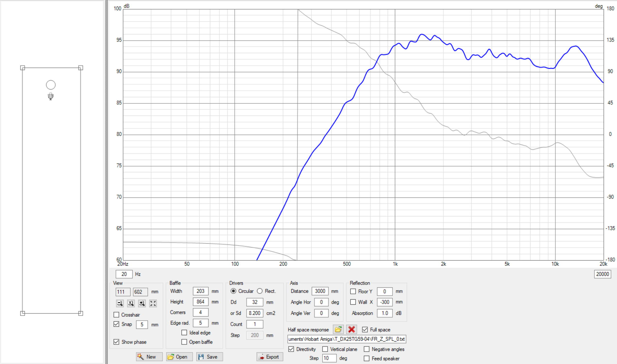Click the Save button

point(209,357)
